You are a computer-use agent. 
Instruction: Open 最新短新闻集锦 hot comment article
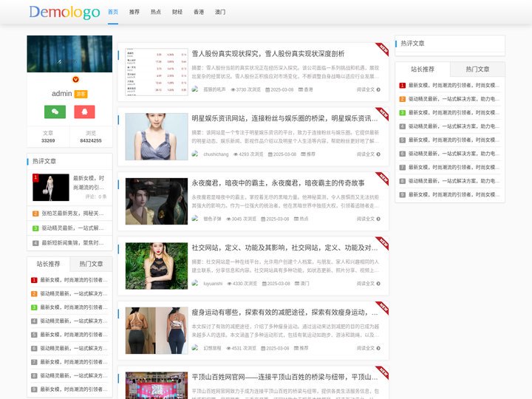(x=72, y=243)
